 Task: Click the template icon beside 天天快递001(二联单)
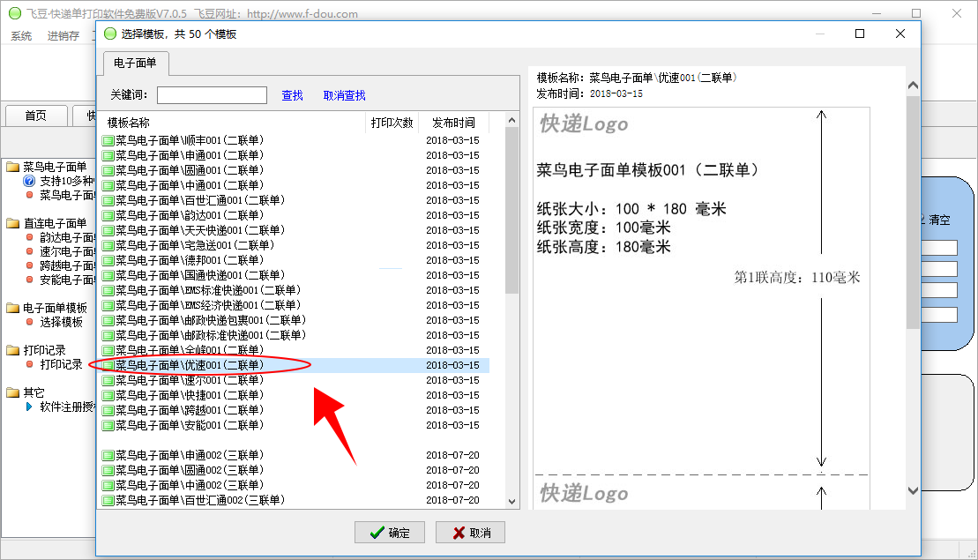click(108, 231)
